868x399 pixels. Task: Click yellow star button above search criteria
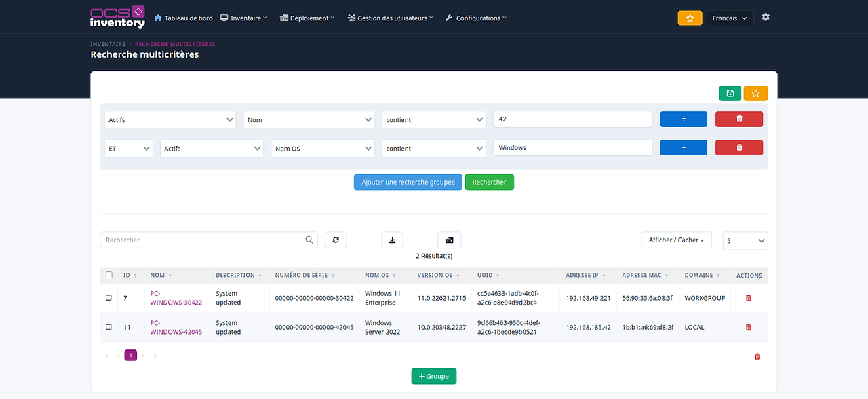(x=755, y=94)
